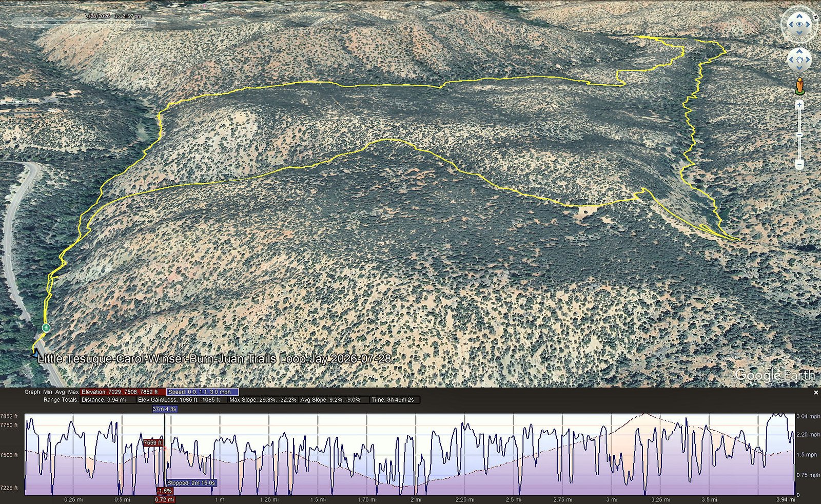Click the green trailhead placemark on the track
Image resolution: width=821 pixels, height=504 pixels.
[46, 327]
